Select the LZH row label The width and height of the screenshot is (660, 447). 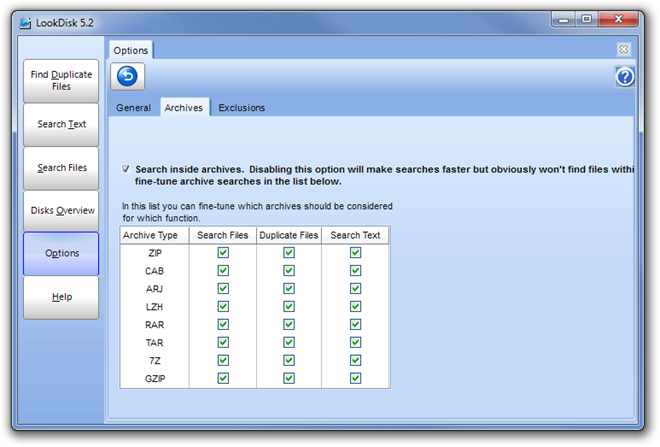154,307
